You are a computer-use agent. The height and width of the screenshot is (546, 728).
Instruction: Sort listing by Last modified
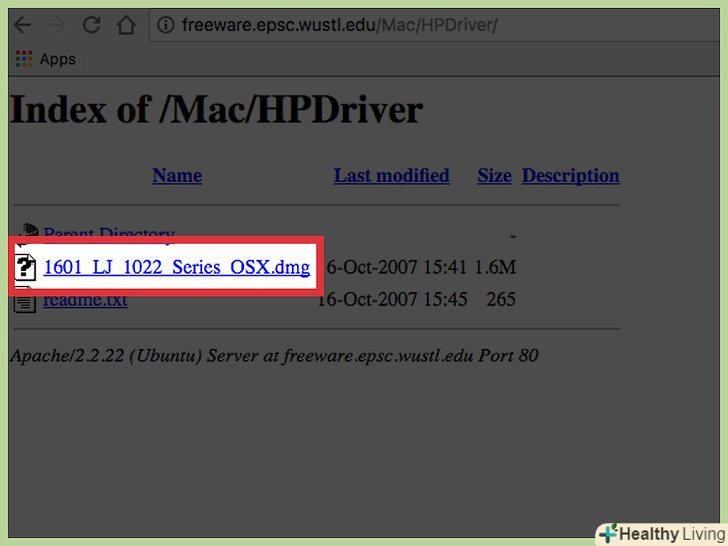[x=391, y=176]
